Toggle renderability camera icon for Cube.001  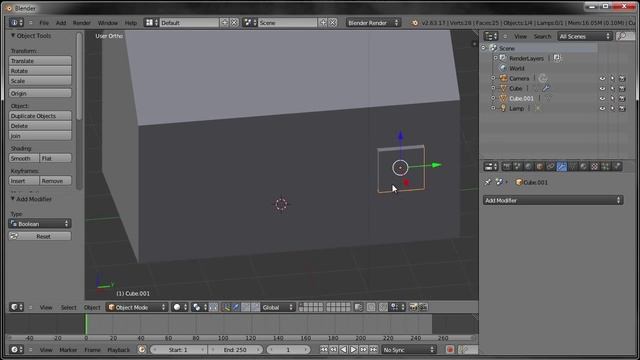click(x=622, y=98)
